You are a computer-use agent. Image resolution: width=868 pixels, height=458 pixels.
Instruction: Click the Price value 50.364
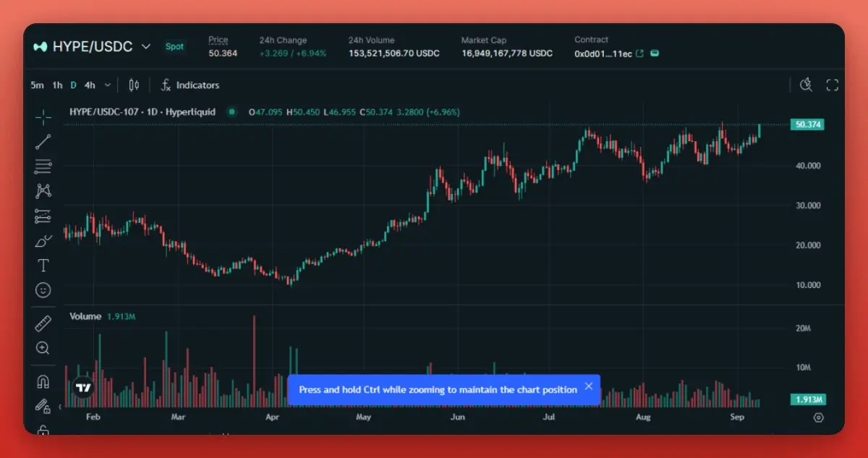pos(223,54)
